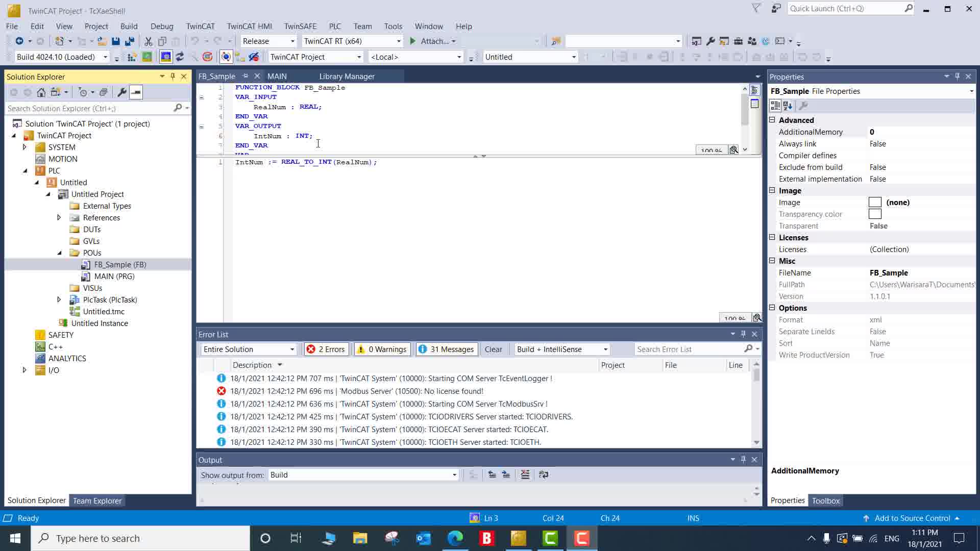Click the Attach... start button
This screenshot has height=551, width=980.
(432, 41)
